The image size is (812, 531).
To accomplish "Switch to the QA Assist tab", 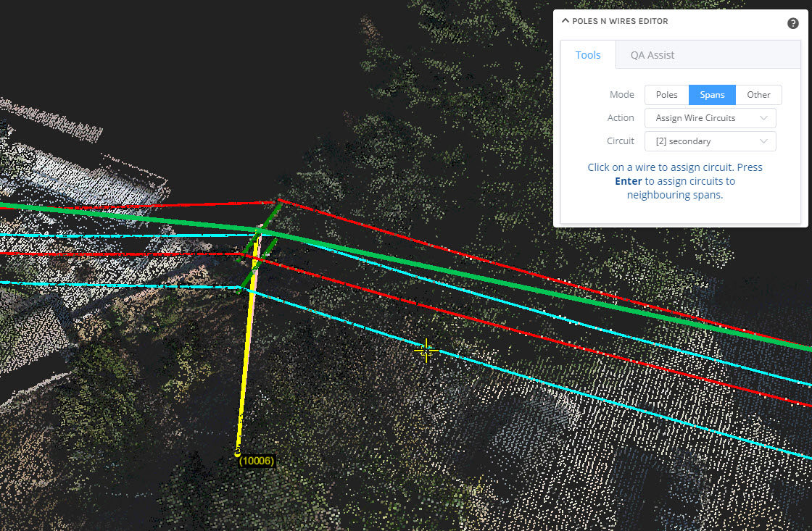I will pyautogui.click(x=652, y=55).
